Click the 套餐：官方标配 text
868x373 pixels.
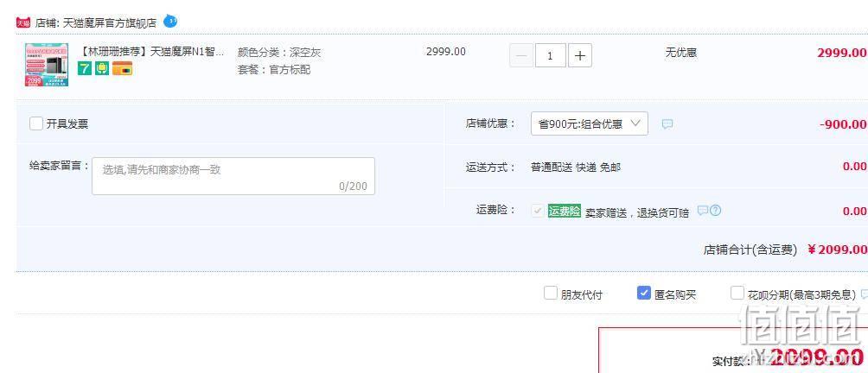(x=274, y=70)
